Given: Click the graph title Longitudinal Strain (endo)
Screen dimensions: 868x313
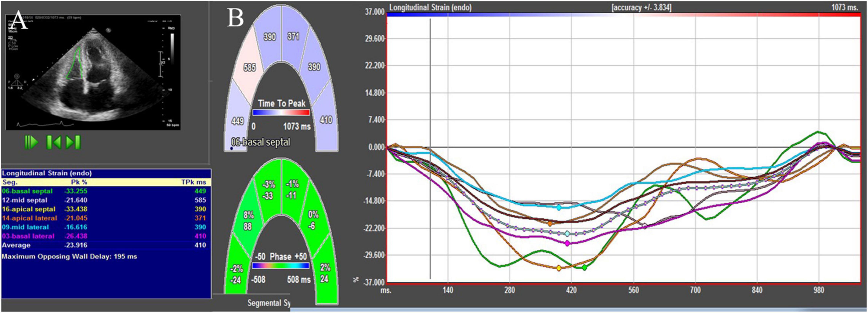Looking at the screenshot, I should point(430,7).
